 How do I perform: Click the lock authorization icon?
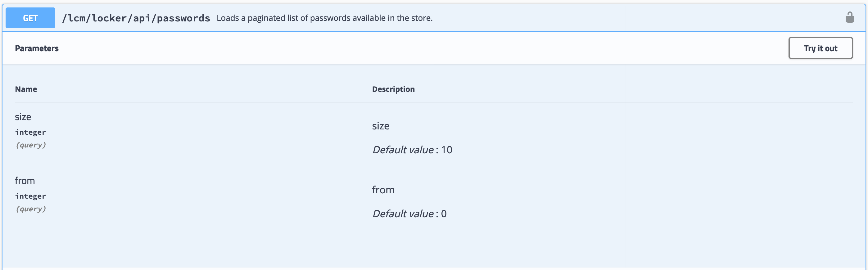click(x=849, y=17)
